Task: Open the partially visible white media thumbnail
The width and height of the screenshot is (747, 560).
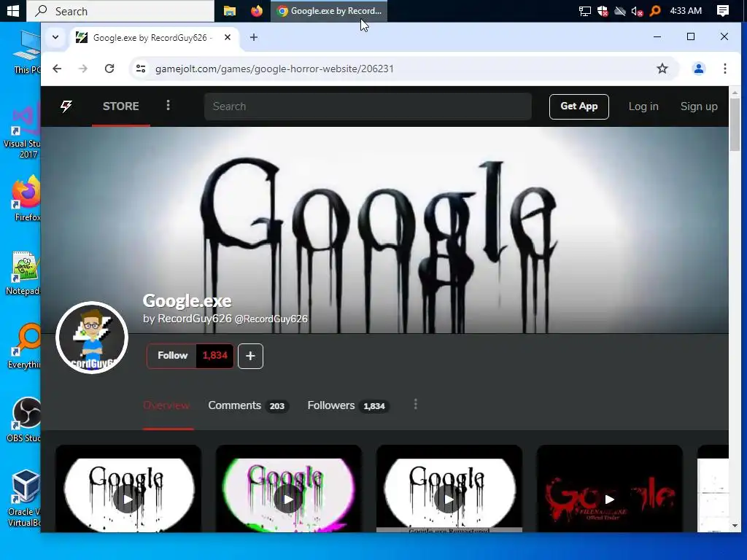Action: 713,489
